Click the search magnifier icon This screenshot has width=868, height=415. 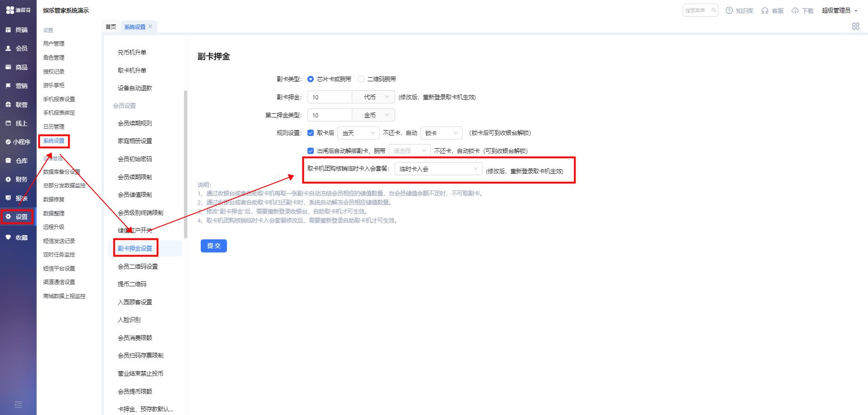(x=714, y=10)
